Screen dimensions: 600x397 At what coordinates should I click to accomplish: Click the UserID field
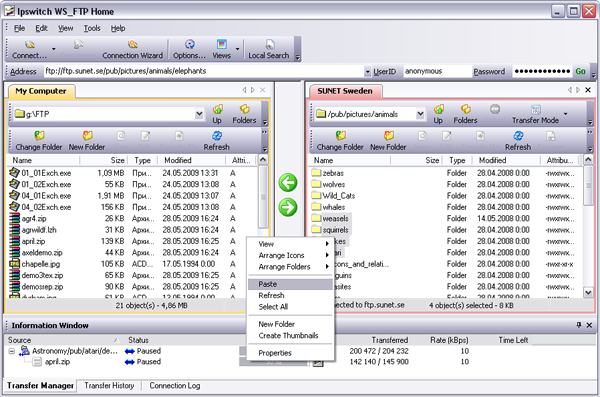coord(436,71)
